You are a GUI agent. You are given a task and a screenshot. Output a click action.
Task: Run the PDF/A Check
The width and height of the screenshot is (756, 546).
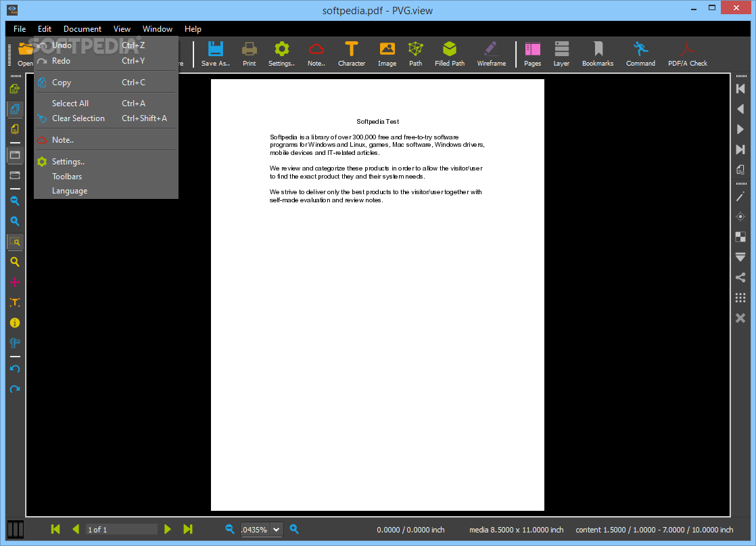[688, 53]
